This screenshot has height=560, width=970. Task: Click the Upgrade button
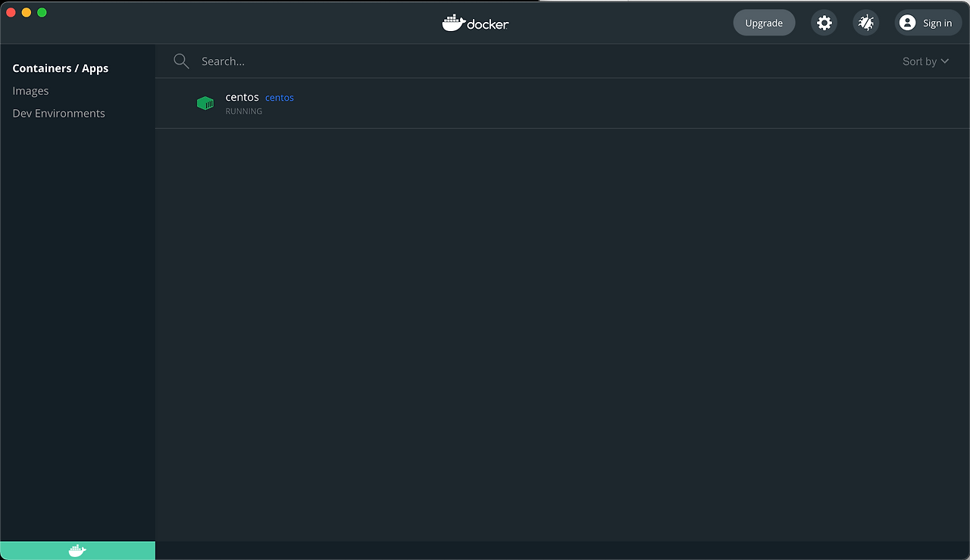point(764,23)
